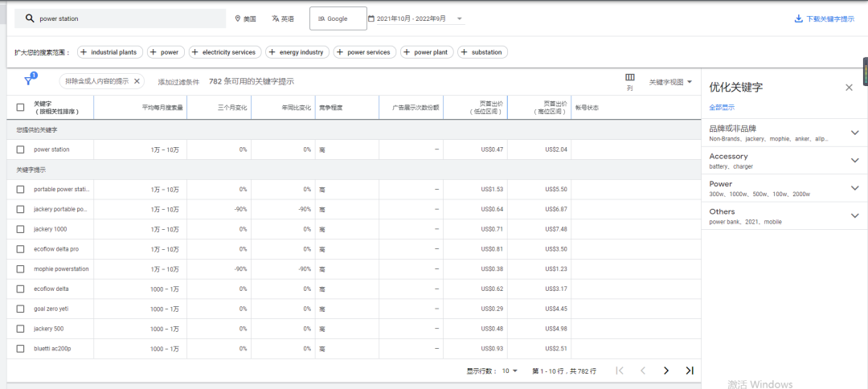
Task: Sort by 平均每月搜索量 column header
Action: [x=162, y=108]
